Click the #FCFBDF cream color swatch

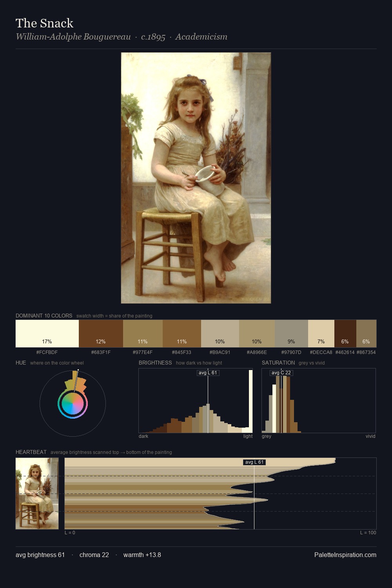(x=47, y=334)
